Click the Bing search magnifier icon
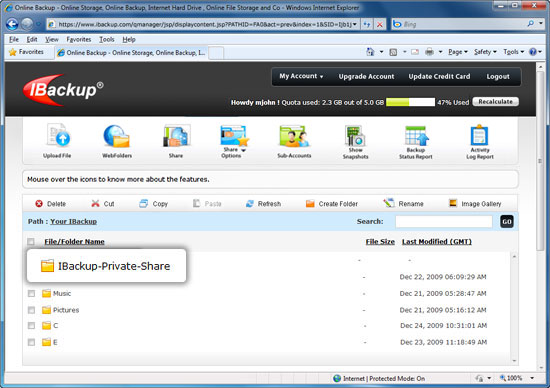Viewport: 550px width, 388px height. (x=531, y=24)
